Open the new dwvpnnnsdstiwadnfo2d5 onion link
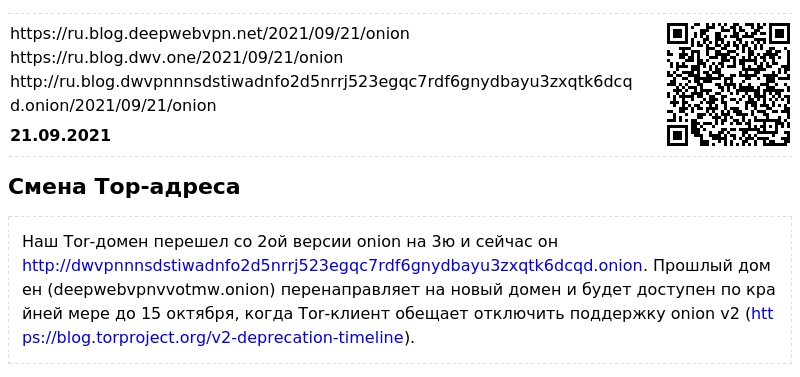 (332, 266)
